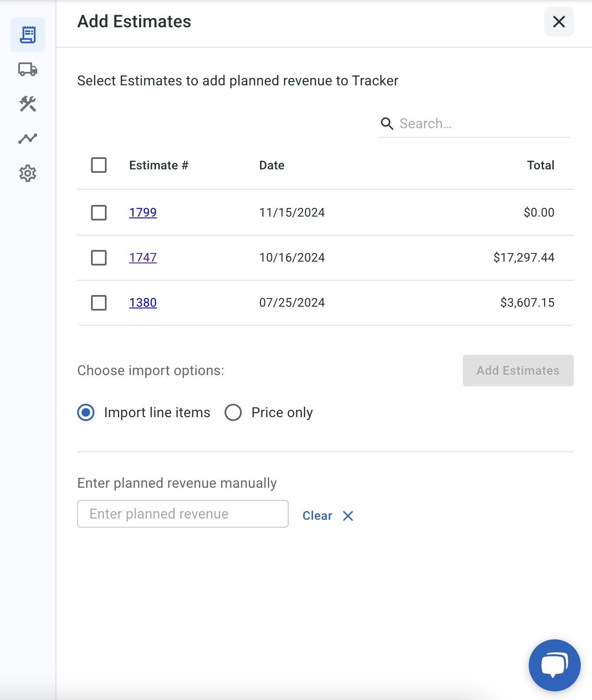The height and width of the screenshot is (700, 592).
Task: Focus the Enter planned revenue field
Action: coord(182,514)
